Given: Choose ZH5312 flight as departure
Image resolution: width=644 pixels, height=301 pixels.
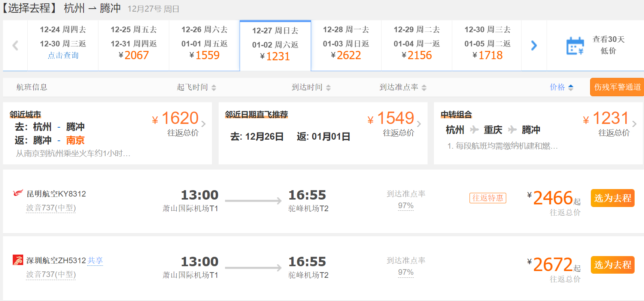Looking at the screenshot, I should pyautogui.click(x=612, y=265).
